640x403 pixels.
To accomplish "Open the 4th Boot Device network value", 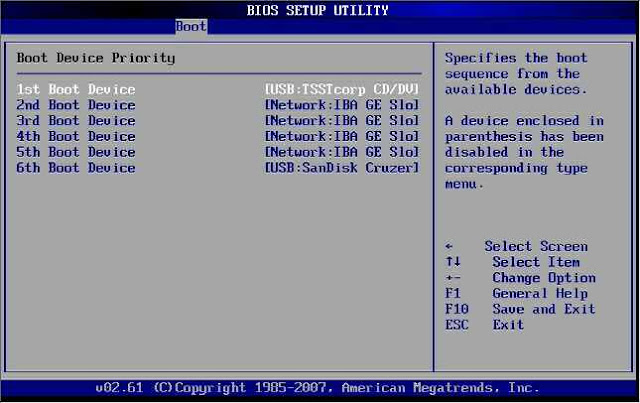I will [341, 136].
